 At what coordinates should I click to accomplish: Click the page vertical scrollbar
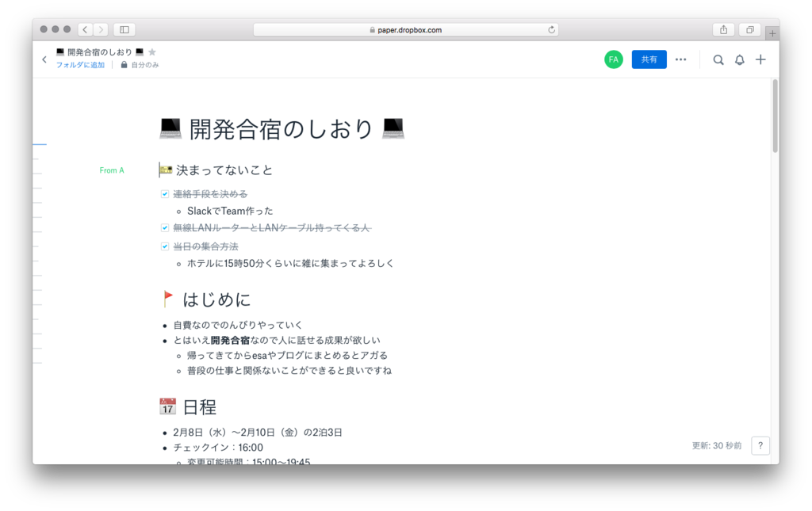pyautogui.click(x=775, y=116)
